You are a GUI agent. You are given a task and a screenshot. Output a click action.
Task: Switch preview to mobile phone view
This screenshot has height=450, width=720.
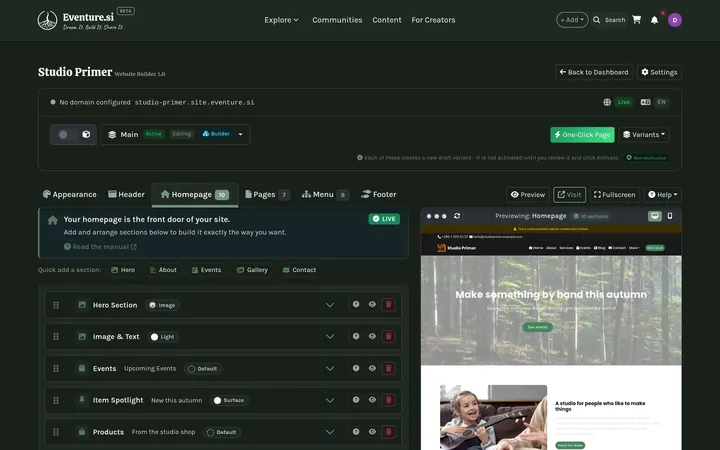670,216
